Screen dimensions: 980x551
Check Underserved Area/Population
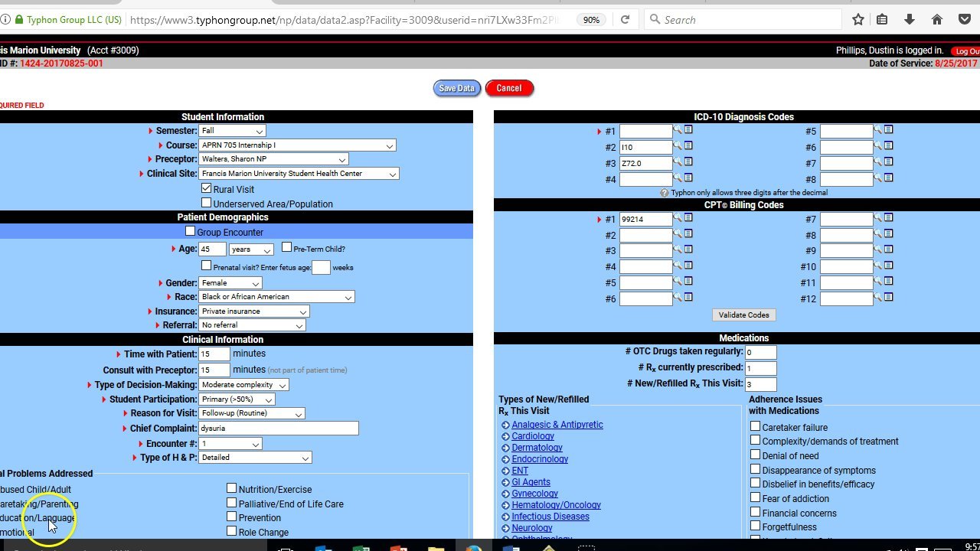[x=206, y=203]
